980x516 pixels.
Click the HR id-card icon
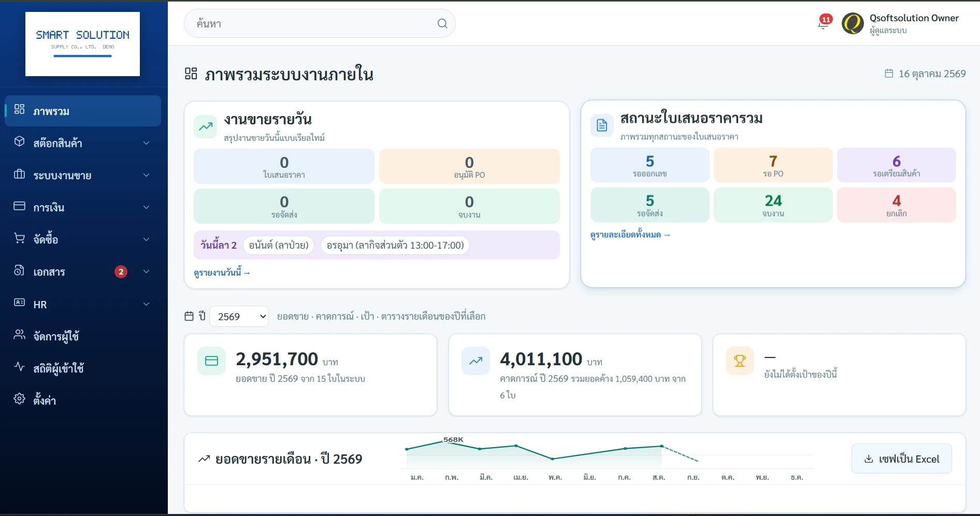(19, 303)
